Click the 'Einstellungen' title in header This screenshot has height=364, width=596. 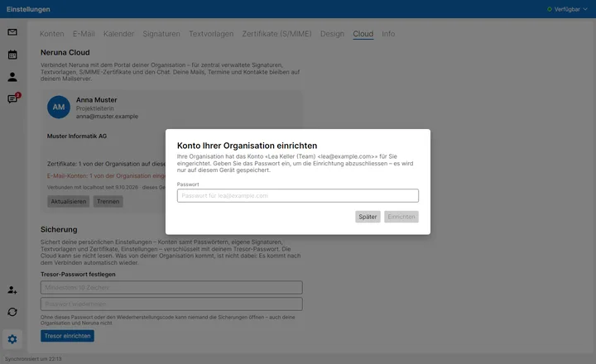pyautogui.click(x=28, y=9)
